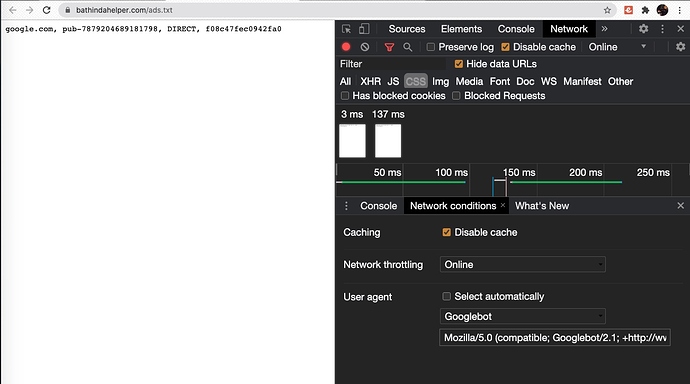Select the 137 ms screenshot thumbnail
690x384 pixels.
[x=388, y=141]
